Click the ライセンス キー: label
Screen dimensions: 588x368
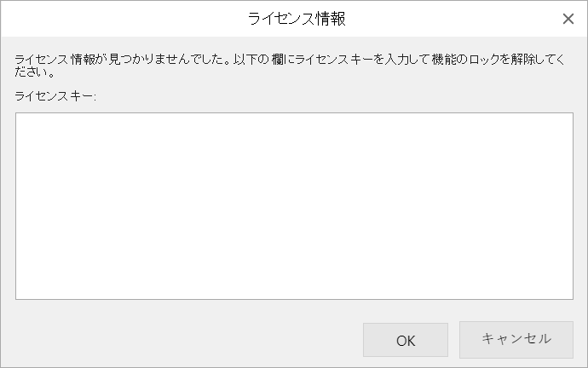tap(56, 96)
